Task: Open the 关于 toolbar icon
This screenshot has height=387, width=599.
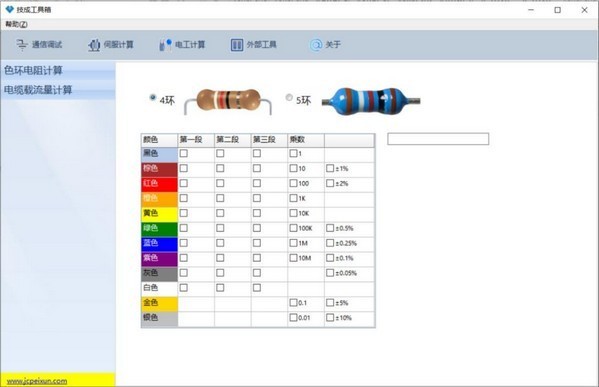Action: coord(316,45)
